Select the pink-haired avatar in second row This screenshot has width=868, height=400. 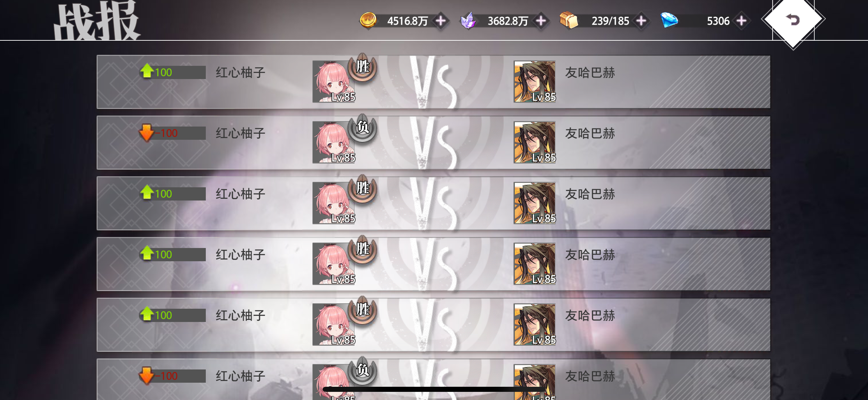click(333, 142)
